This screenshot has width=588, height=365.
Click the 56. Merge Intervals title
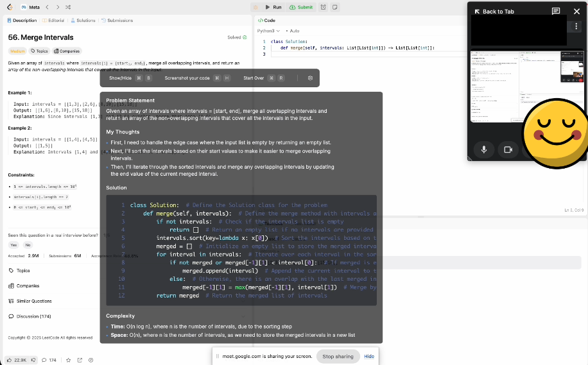(x=40, y=37)
